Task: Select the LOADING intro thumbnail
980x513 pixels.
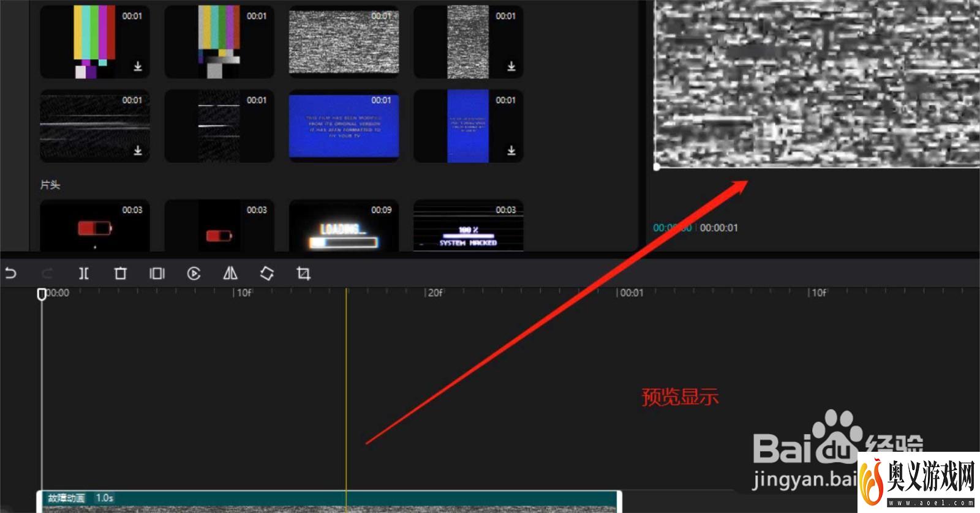Action: (344, 225)
